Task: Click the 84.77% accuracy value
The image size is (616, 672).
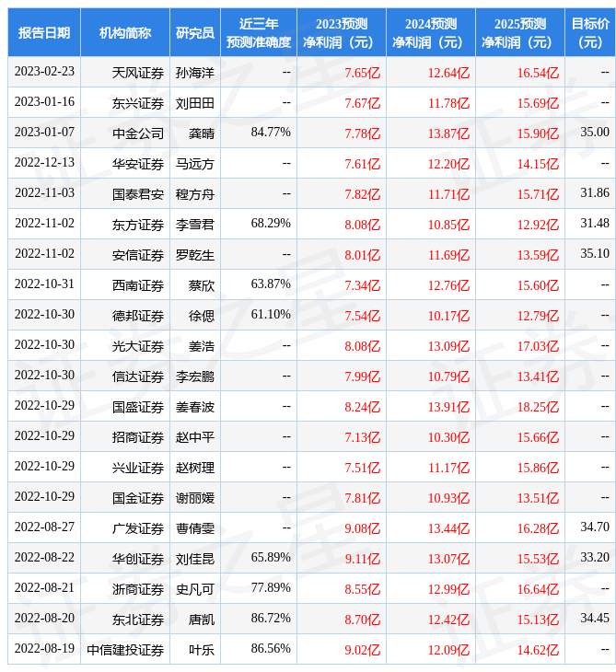Action: [271, 133]
